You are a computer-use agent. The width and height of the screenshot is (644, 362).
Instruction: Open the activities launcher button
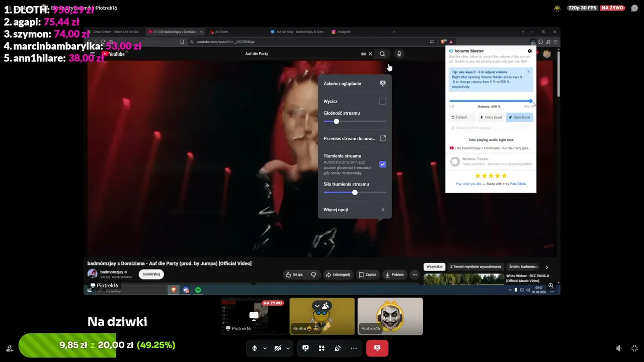coord(321,348)
